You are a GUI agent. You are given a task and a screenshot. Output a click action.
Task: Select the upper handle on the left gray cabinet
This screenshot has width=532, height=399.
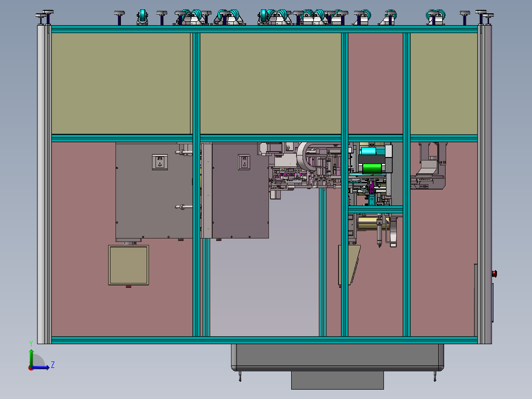click(182, 152)
